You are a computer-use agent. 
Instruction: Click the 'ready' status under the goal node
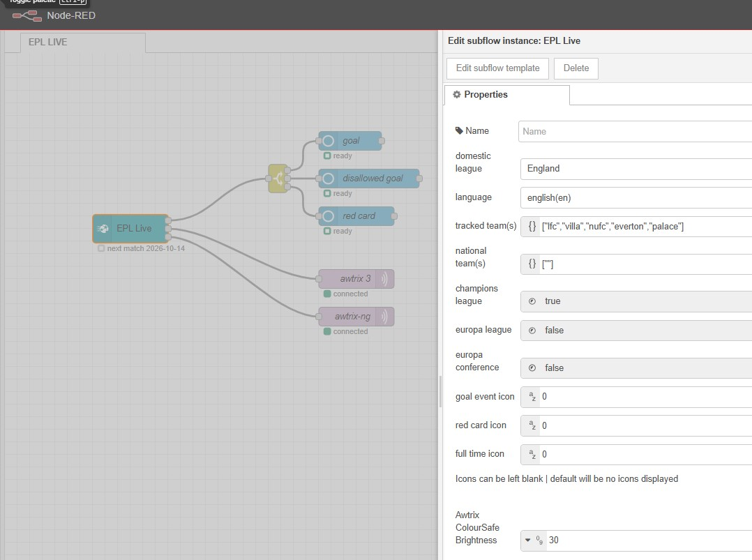(x=343, y=156)
